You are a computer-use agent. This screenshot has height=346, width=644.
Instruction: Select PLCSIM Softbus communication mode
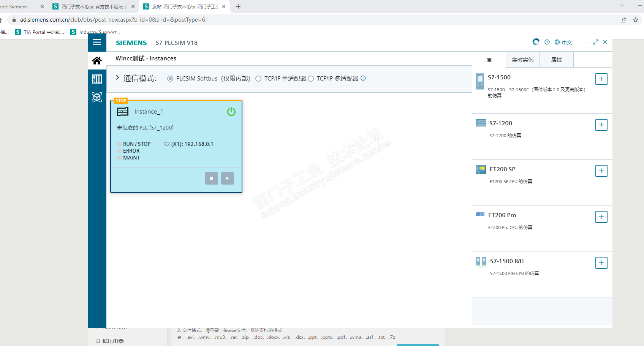(x=170, y=79)
